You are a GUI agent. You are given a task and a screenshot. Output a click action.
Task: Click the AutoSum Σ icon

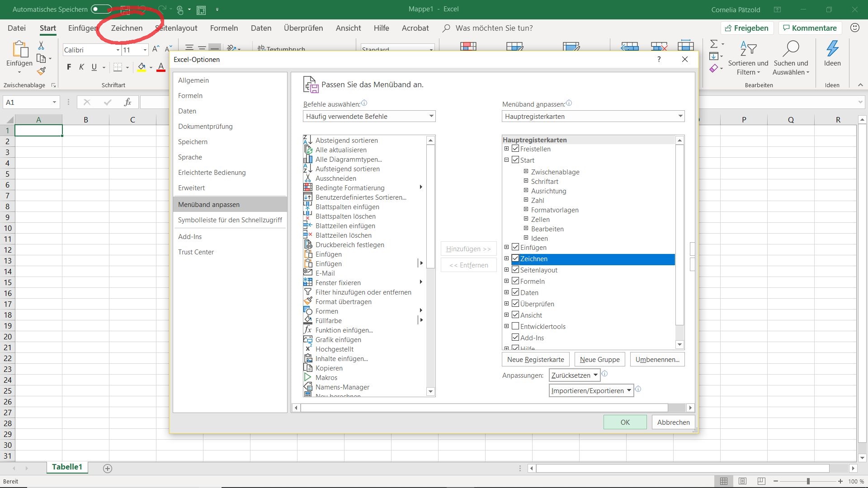click(715, 45)
